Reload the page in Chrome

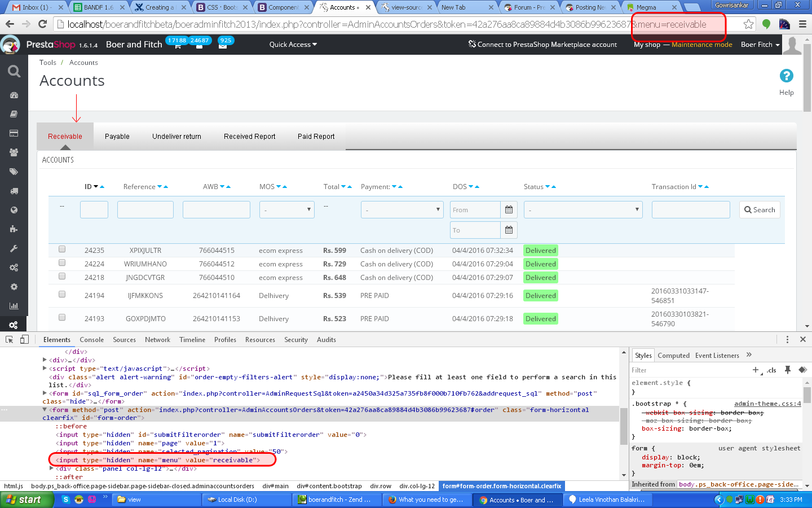[x=42, y=24]
